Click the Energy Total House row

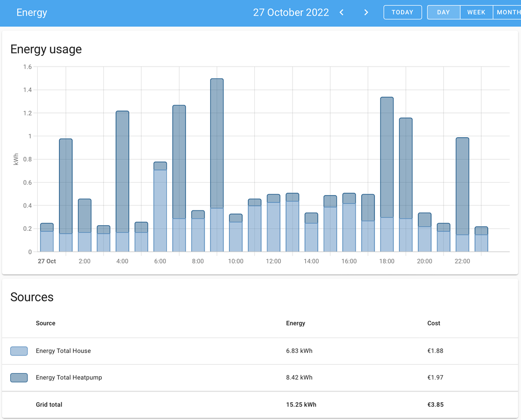coord(153,351)
